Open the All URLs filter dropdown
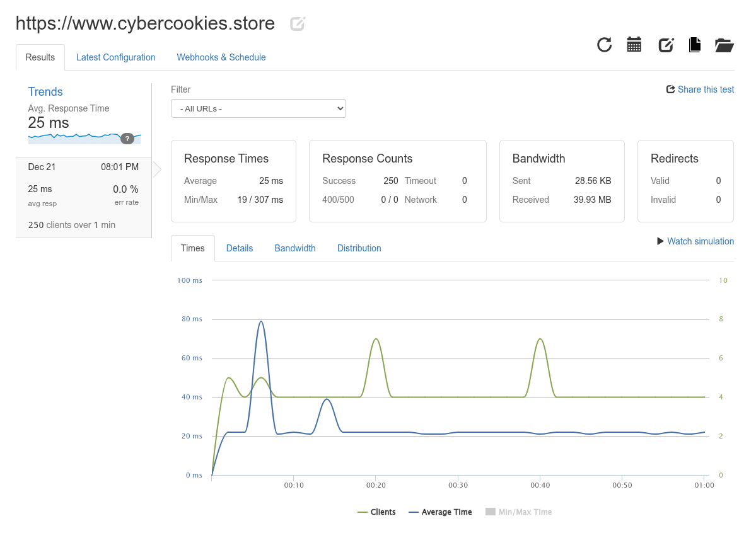 pyautogui.click(x=259, y=108)
